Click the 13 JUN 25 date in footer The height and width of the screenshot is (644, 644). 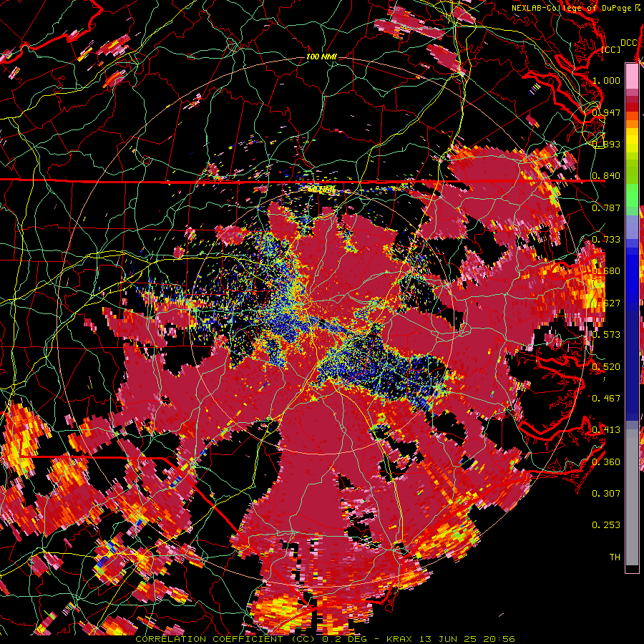449,639
